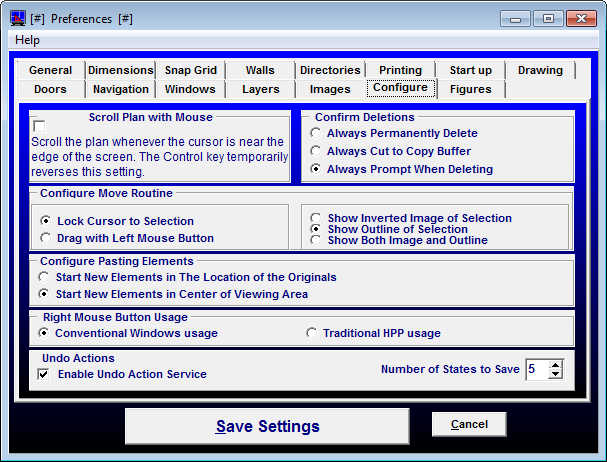Enable Scroll Plan with Mouse checkbox
The image size is (607, 462).
click(x=39, y=126)
